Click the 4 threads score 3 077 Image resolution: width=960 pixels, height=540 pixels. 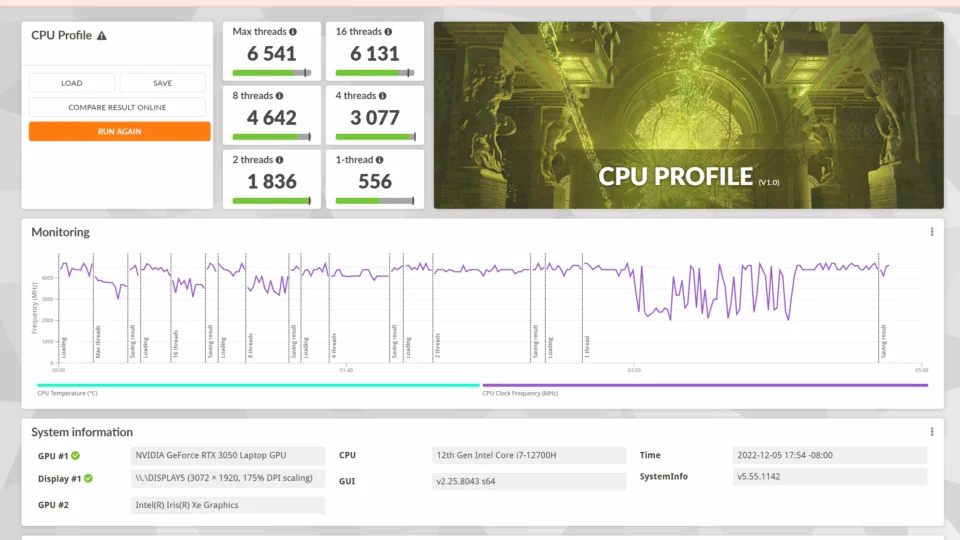[x=375, y=118]
